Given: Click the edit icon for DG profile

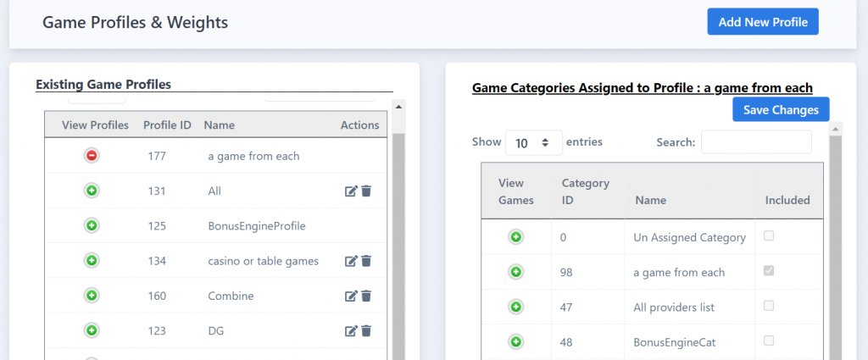Looking at the screenshot, I should [x=351, y=330].
